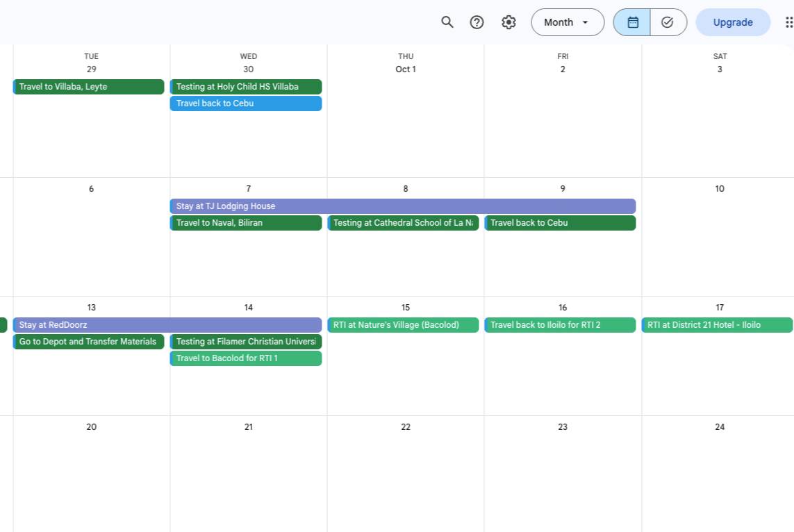794x532 pixels.
Task: Select date number 23
Action: (x=563, y=427)
